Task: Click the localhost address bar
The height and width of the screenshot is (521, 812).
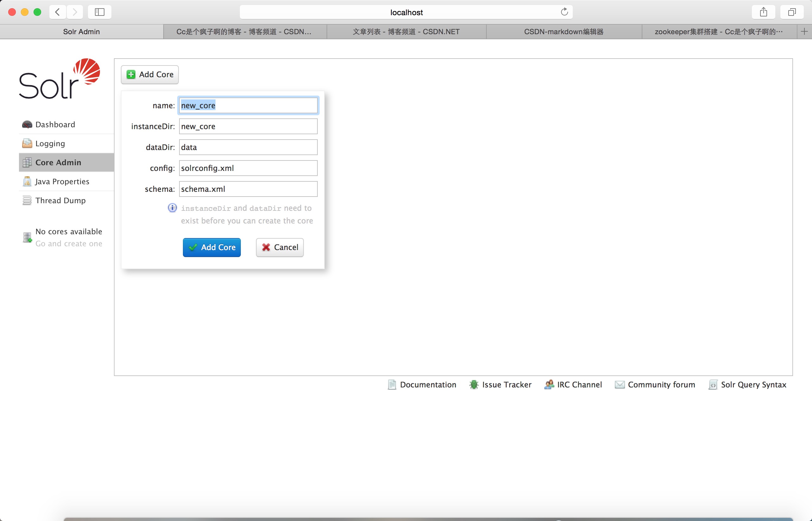Action: tap(406, 12)
